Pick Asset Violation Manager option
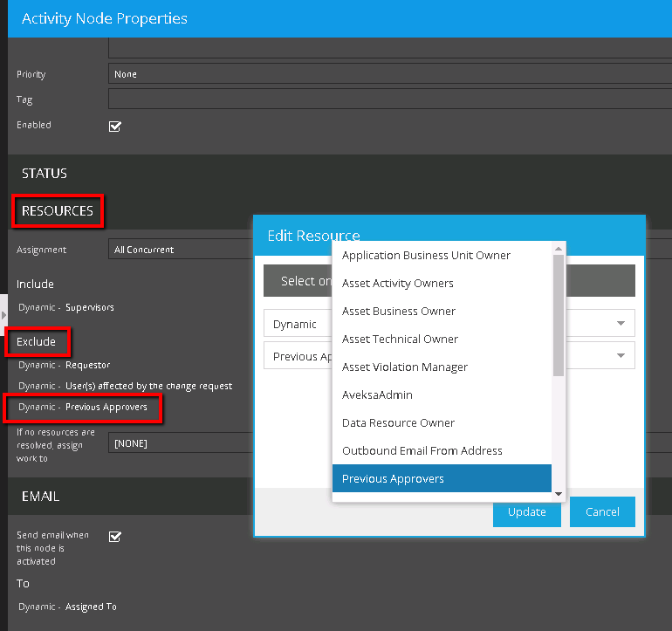The image size is (672, 631). tap(404, 367)
